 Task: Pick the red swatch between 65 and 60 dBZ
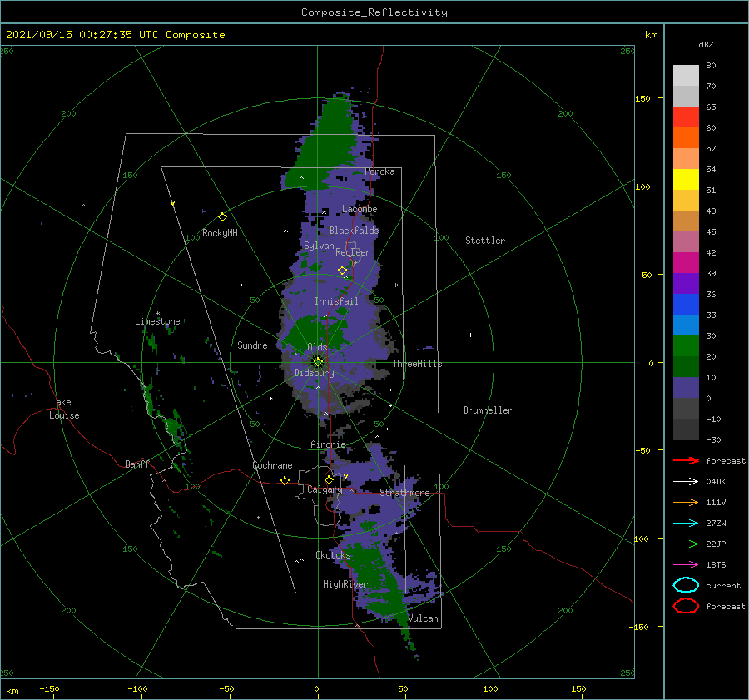(686, 117)
